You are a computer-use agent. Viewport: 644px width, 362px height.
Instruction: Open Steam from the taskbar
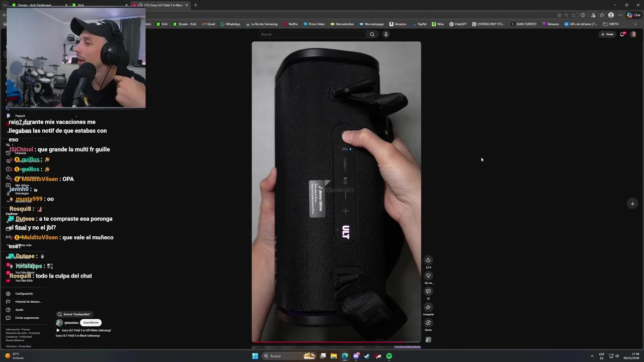(367, 356)
